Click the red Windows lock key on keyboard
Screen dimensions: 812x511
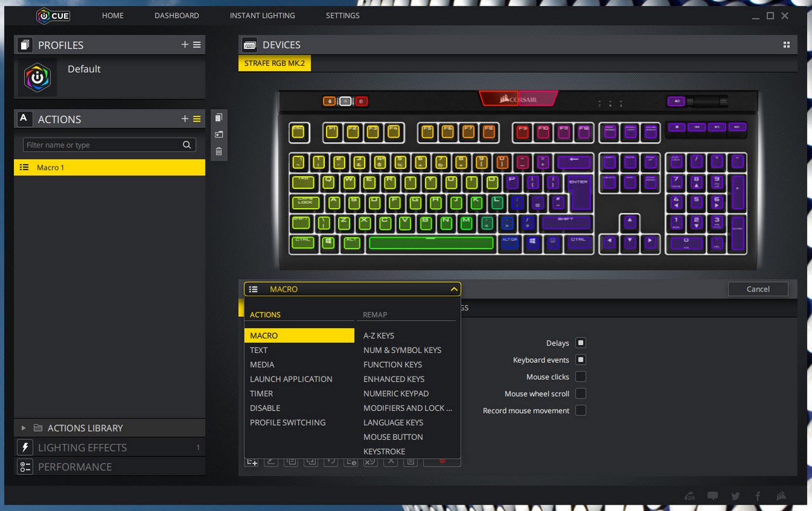click(x=361, y=101)
